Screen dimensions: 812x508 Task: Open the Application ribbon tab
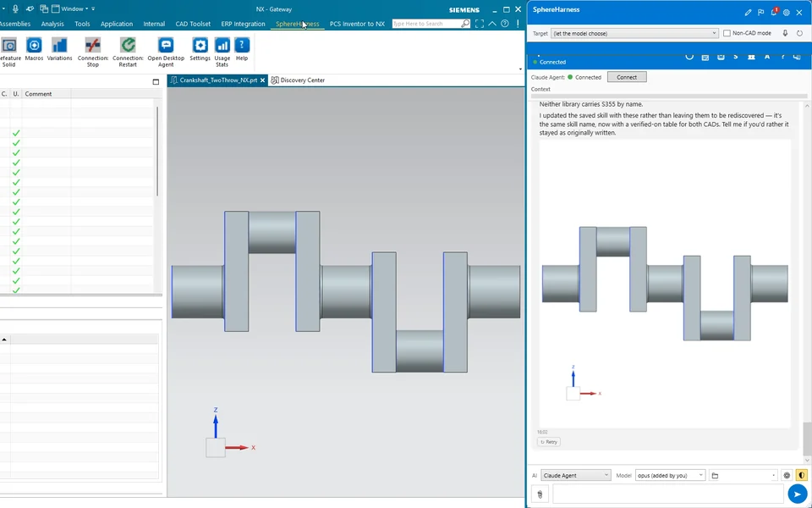(x=117, y=24)
